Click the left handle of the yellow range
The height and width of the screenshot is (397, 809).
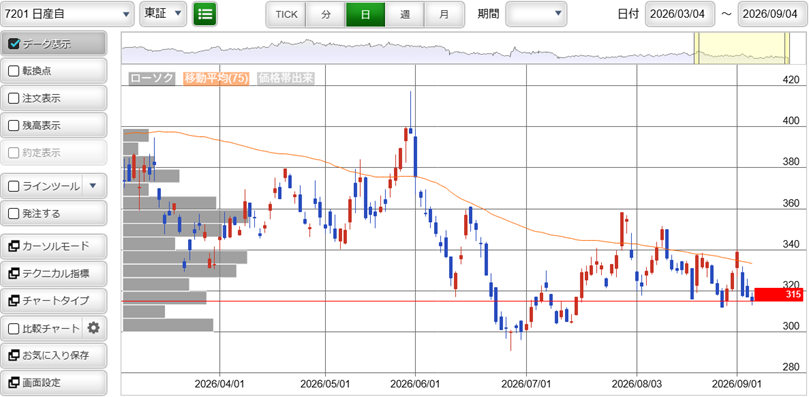point(696,48)
